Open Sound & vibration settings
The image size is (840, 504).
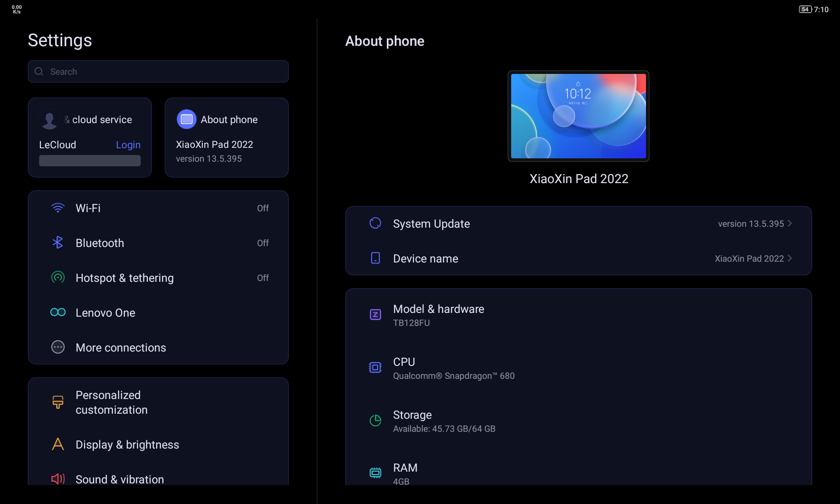120,479
